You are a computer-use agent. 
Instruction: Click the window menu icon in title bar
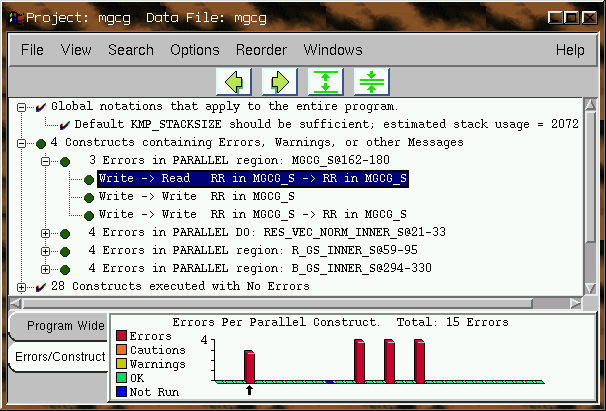point(13,18)
